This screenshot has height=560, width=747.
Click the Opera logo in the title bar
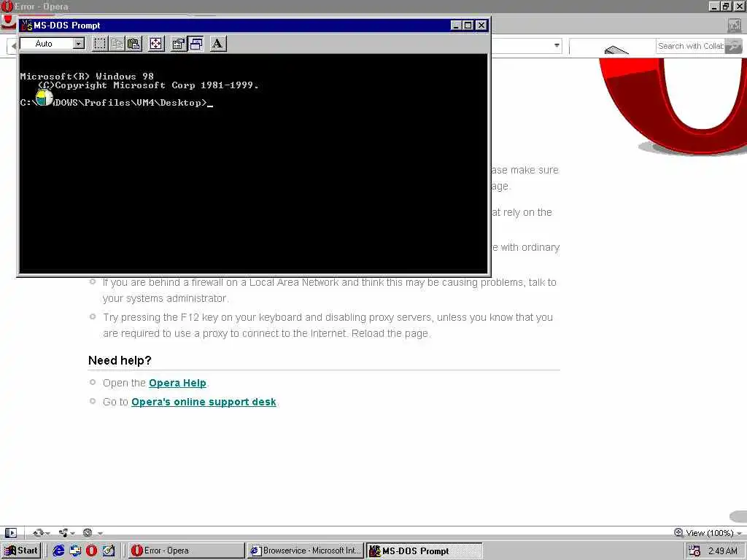[x=7, y=6]
